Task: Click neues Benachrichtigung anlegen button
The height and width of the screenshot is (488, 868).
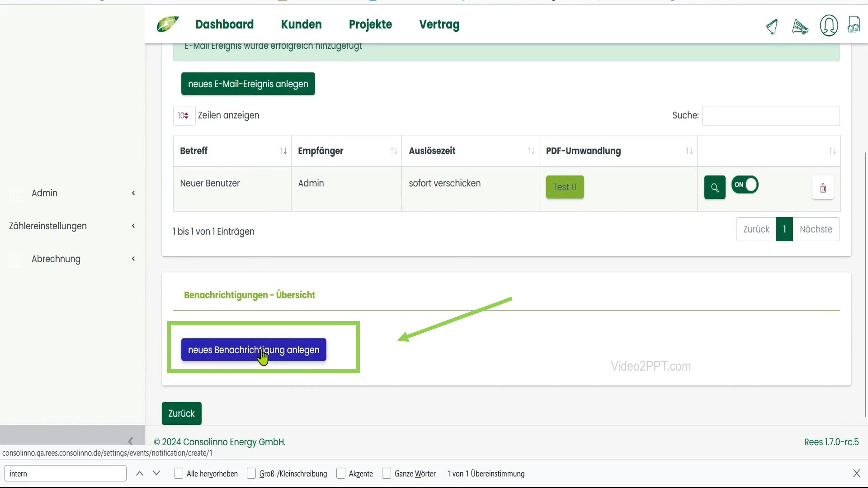Action: (253, 350)
